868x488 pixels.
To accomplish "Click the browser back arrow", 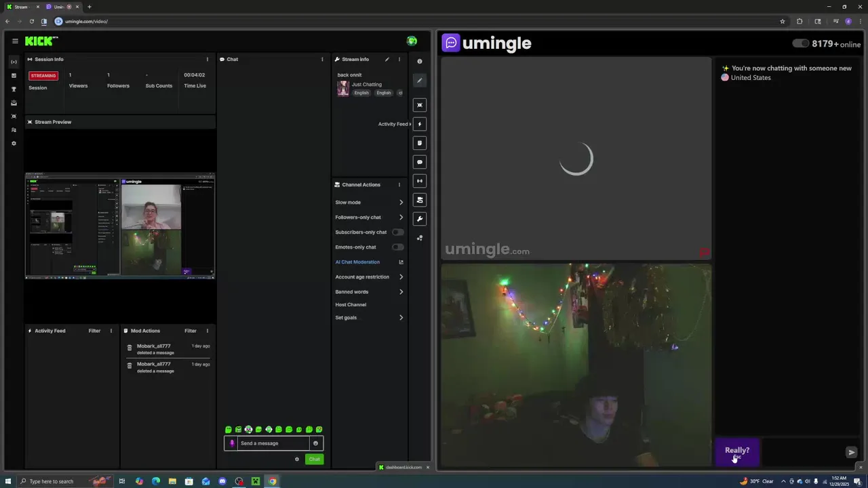I will tap(7, 21).
